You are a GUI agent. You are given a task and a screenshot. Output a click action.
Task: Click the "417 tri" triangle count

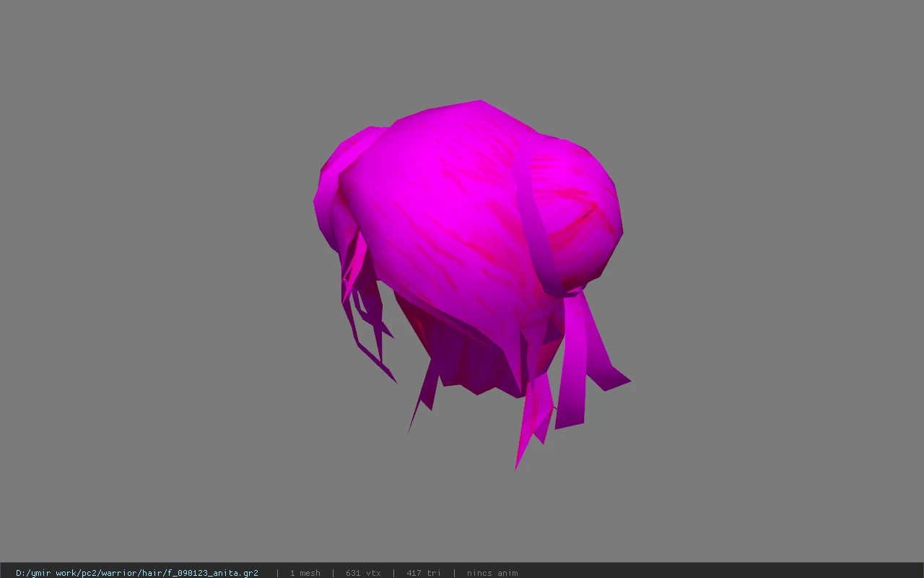pyautogui.click(x=424, y=573)
